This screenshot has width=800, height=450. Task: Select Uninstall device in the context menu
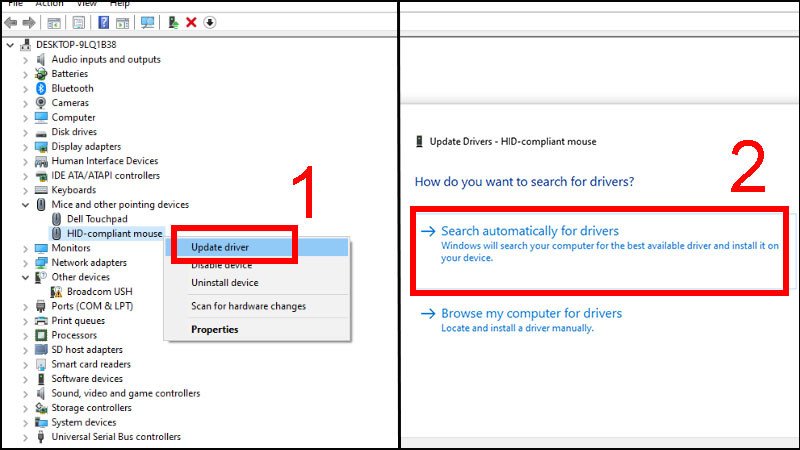tap(225, 283)
